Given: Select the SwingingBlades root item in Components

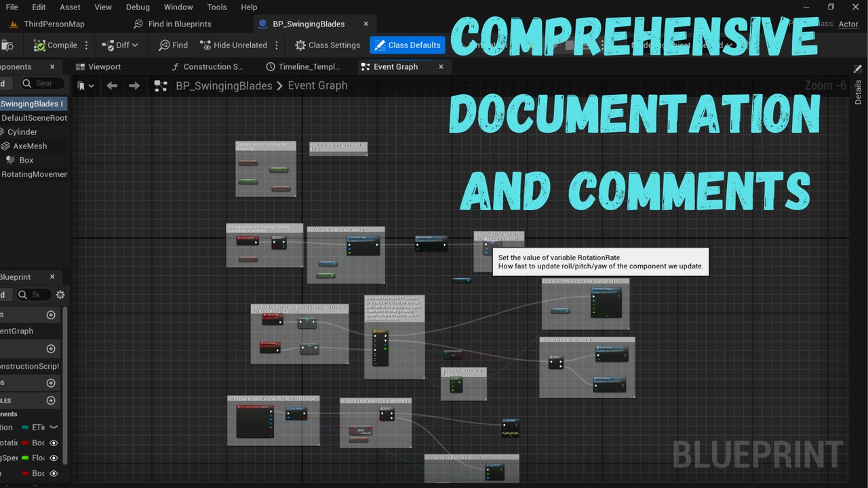Looking at the screenshot, I should click(33, 104).
